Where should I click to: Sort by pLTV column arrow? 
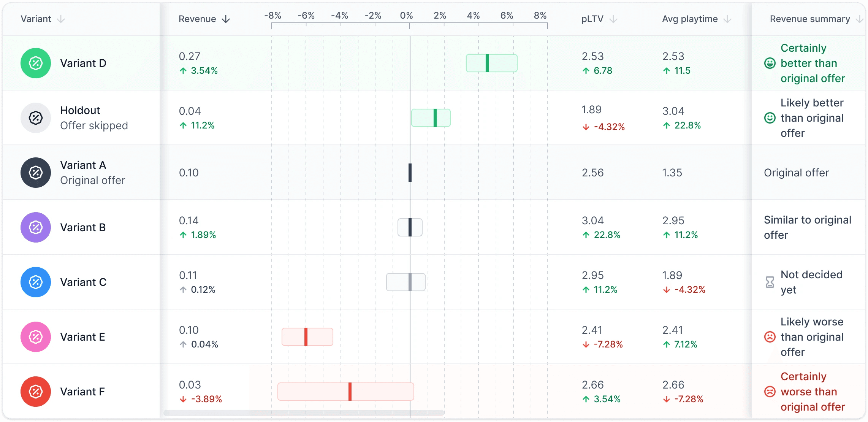pyautogui.click(x=613, y=19)
